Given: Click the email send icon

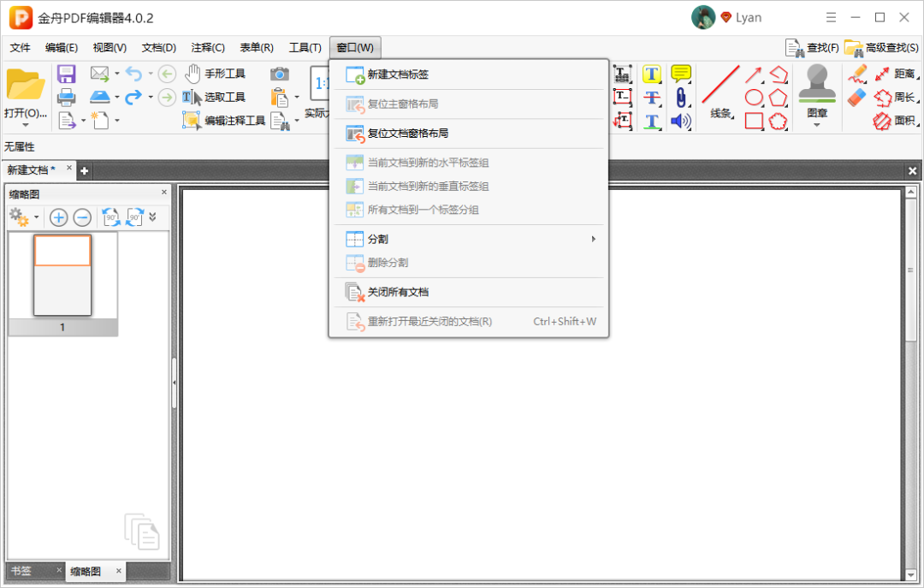Looking at the screenshot, I should [x=99, y=74].
